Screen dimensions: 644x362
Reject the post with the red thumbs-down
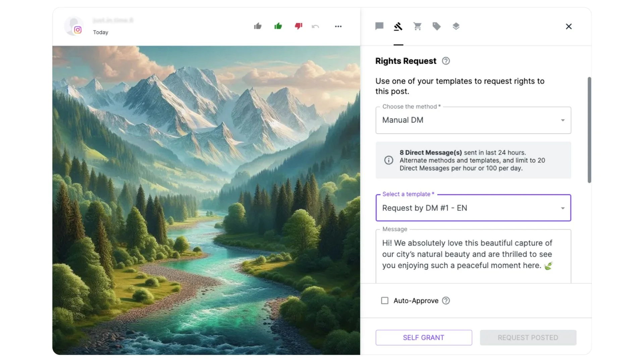pos(299,26)
